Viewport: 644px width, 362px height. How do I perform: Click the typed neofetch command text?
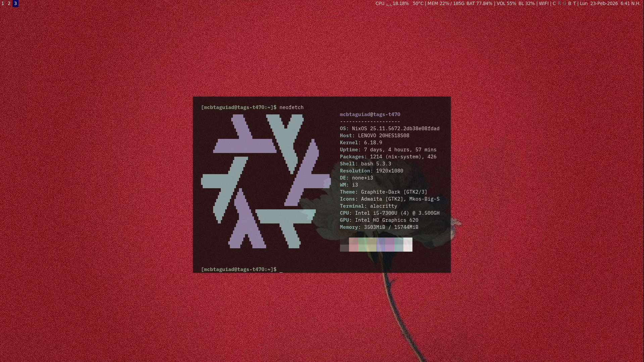point(291,107)
